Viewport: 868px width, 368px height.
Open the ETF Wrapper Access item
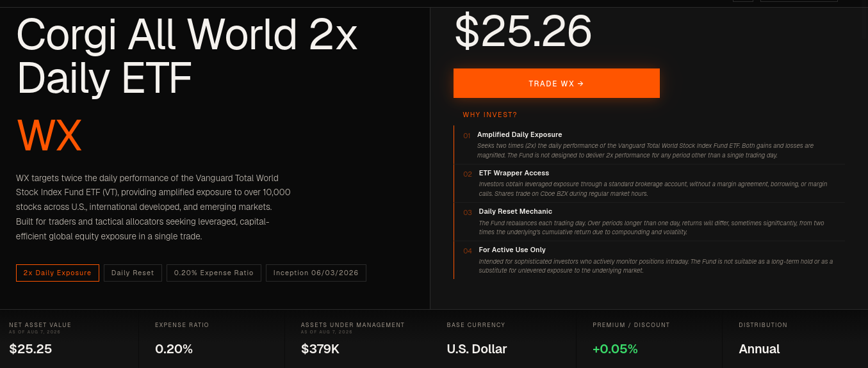[x=650, y=183]
